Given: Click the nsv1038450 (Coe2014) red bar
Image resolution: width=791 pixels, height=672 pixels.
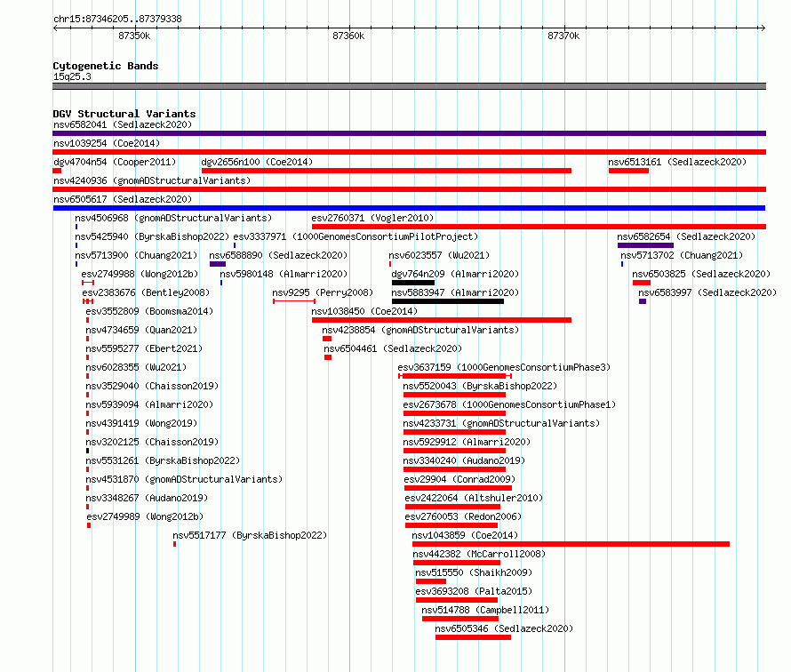Looking at the screenshot, I should pyautogui.click(x=442, y=320).
